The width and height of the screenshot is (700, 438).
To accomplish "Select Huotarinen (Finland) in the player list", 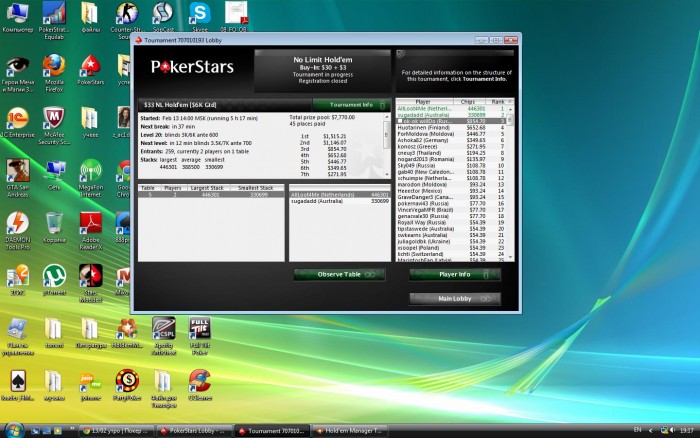I will pyautogui.click(x=451, y=128).
